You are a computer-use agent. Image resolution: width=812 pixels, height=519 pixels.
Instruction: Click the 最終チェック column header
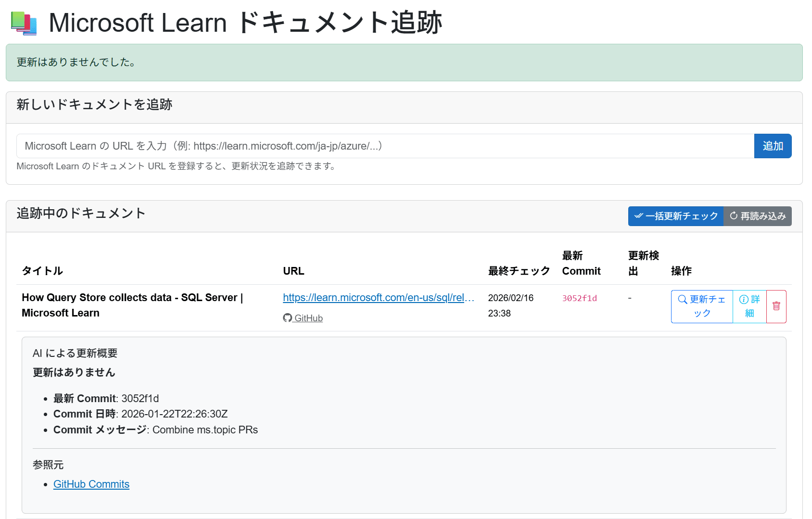(x=519, y=271)
